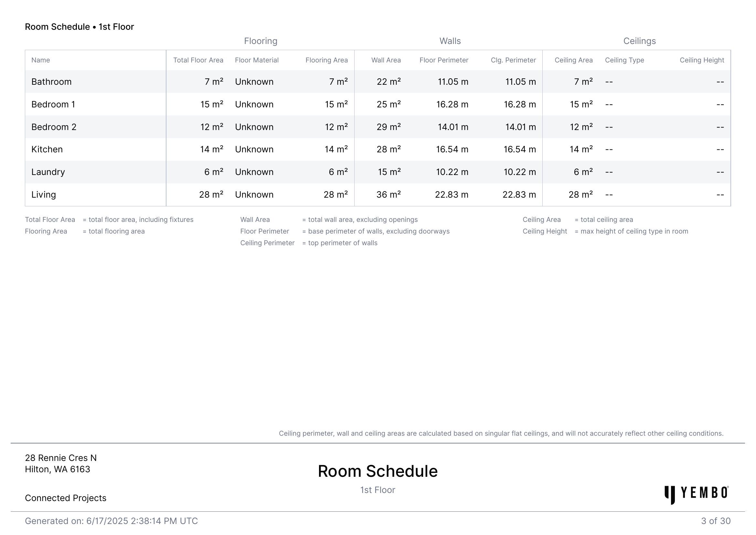The height and width of the screenshot is (535, 756).
Task: Click the large Room Schedule footer title
Action: point(378,471)
